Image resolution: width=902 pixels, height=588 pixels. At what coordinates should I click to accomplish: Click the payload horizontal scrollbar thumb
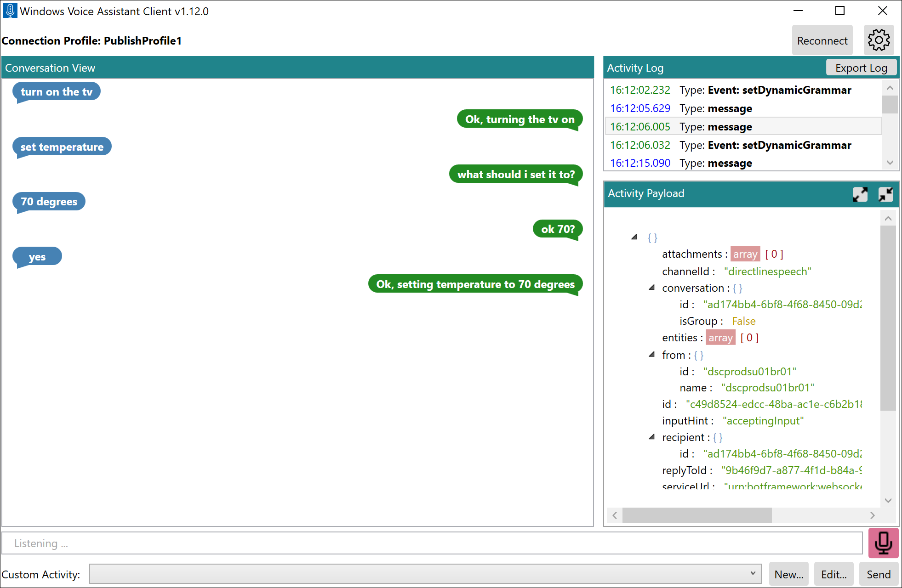tap(697, 515)
